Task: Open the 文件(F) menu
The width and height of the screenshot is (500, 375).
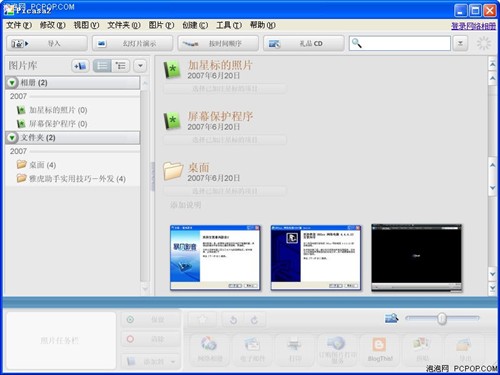Action: (19, 25)
